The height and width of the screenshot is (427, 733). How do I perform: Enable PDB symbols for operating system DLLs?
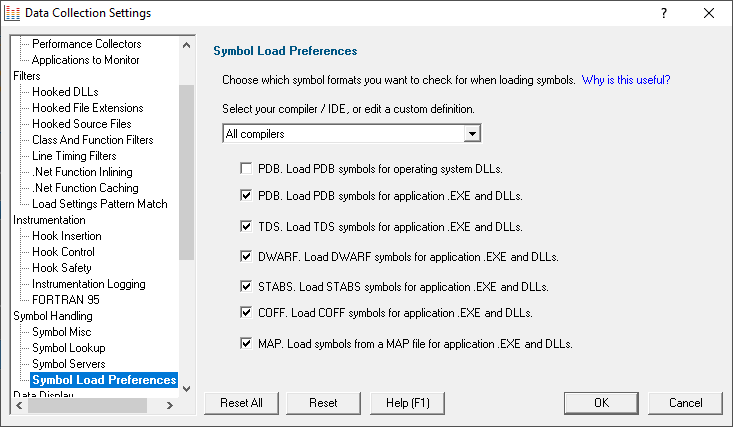point(246,168)
